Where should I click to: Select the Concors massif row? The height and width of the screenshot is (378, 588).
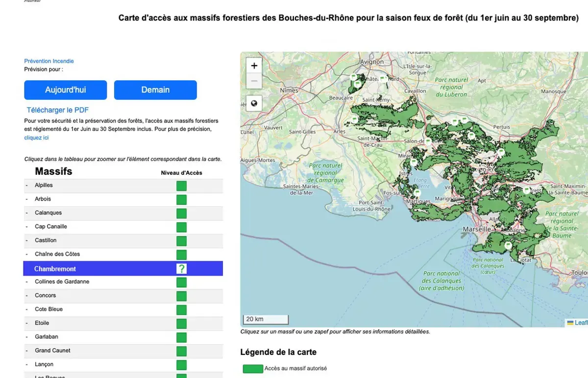point(123,296)
